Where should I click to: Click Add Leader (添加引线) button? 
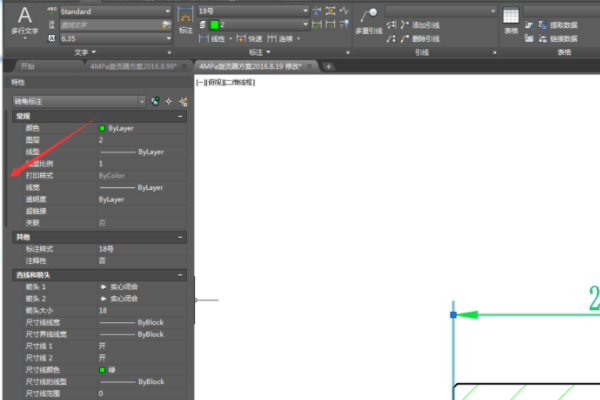[420, 25]
